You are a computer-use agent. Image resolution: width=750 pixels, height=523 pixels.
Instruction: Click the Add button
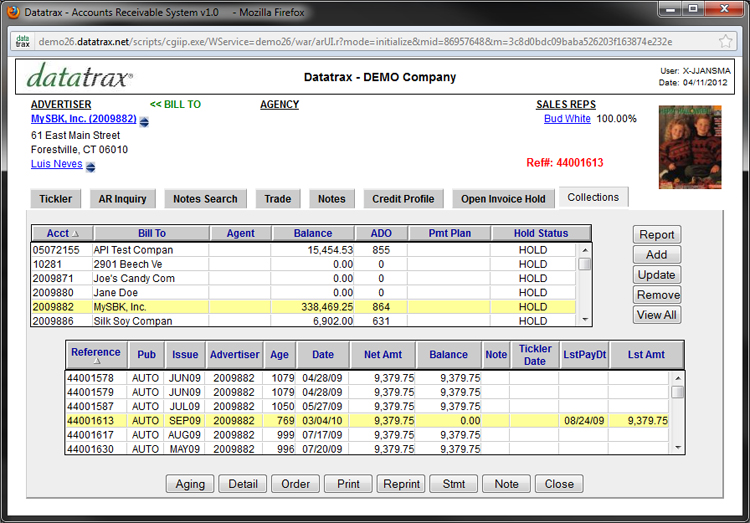coord(657,255)
